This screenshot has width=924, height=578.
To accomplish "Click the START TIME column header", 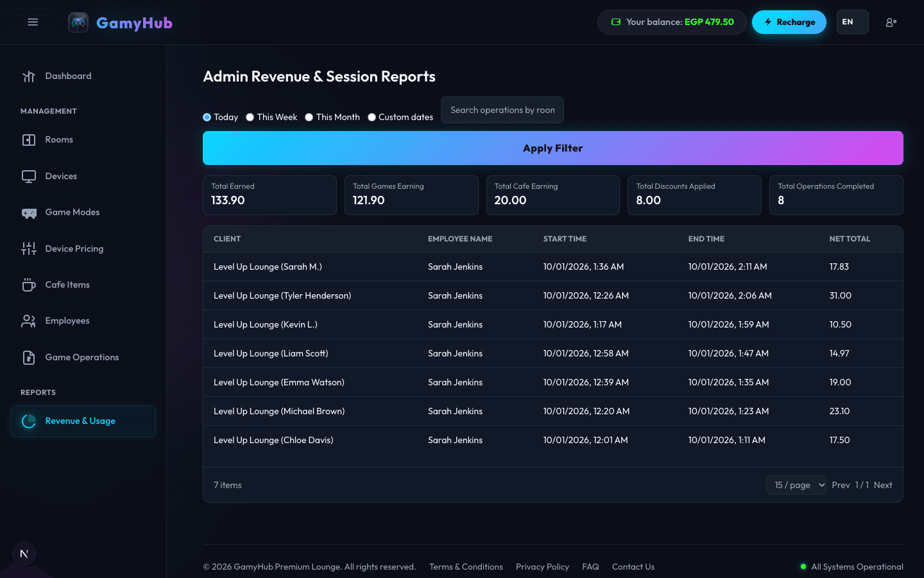I will 565,239.
